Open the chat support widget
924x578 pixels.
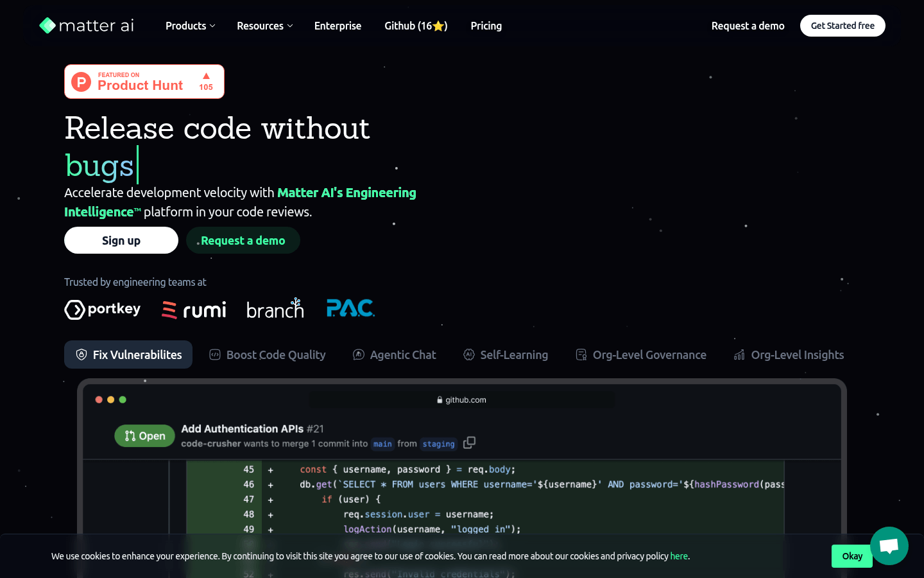(889, 546)
